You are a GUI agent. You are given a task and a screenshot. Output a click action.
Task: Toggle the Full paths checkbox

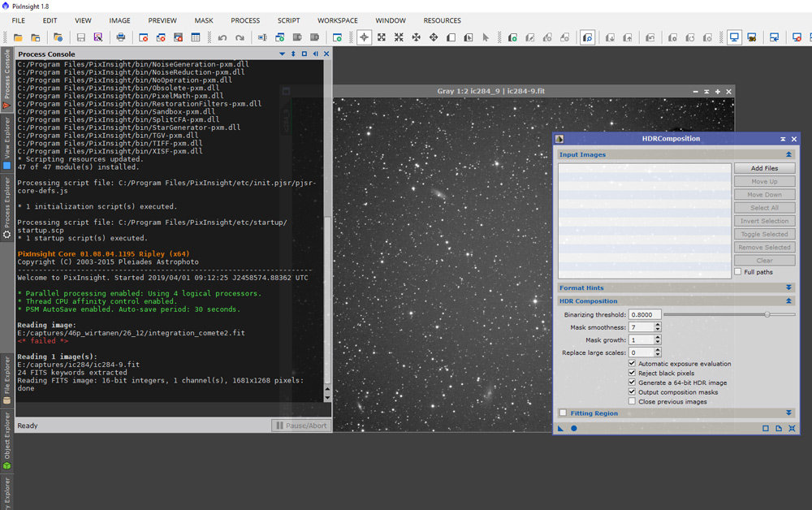pos(737,271)
